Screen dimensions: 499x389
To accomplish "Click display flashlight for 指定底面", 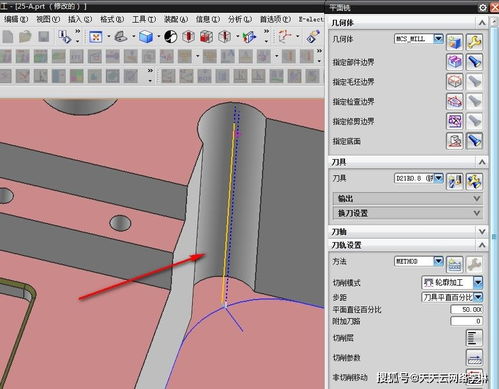I will (474, 141).
